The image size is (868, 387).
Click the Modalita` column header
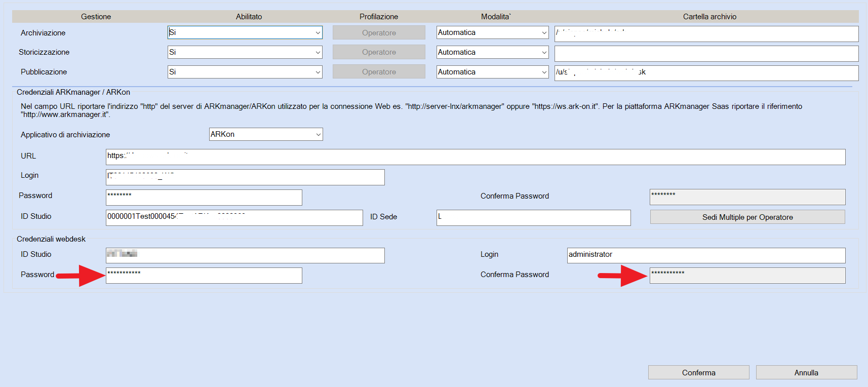[496, 17]
